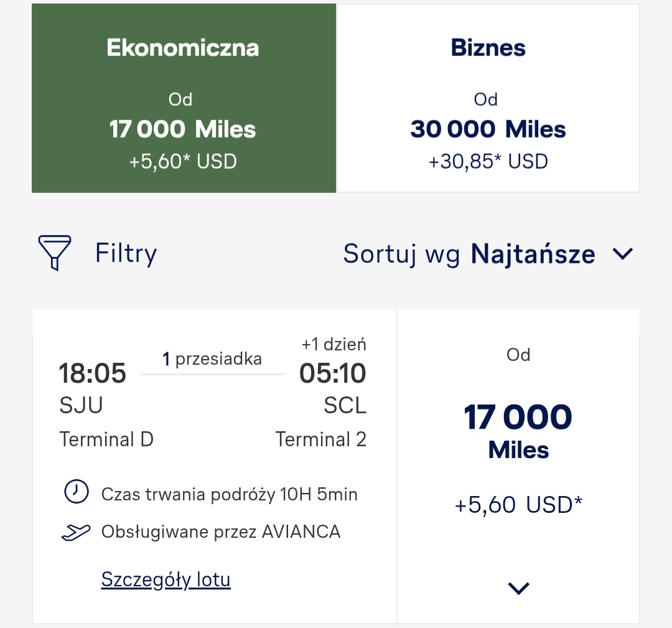Screen dimensions: 672x628
Task: Click the 1 przesiadka stopover info
Action: point(212,359)
